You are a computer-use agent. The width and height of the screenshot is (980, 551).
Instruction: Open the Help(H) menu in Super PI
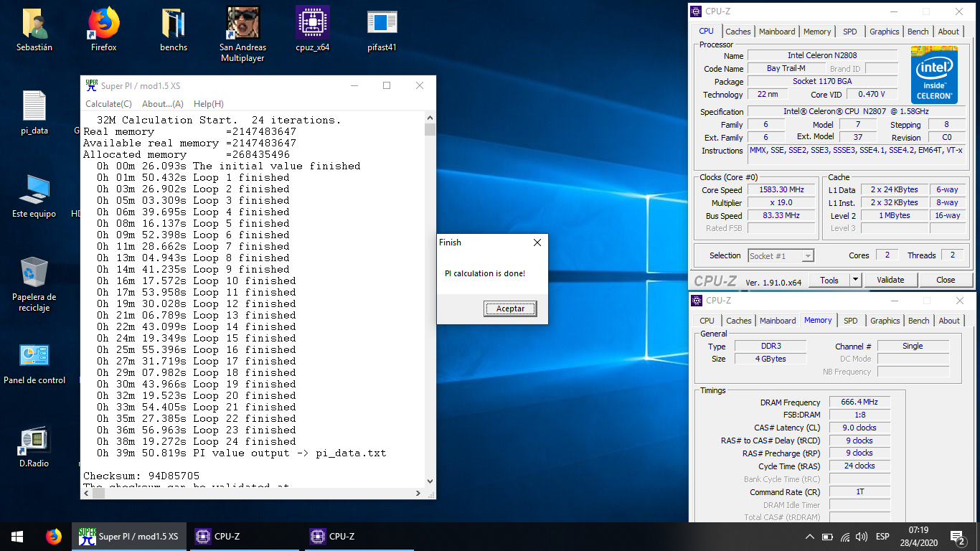pyautogui.click(x=209, y=104)
